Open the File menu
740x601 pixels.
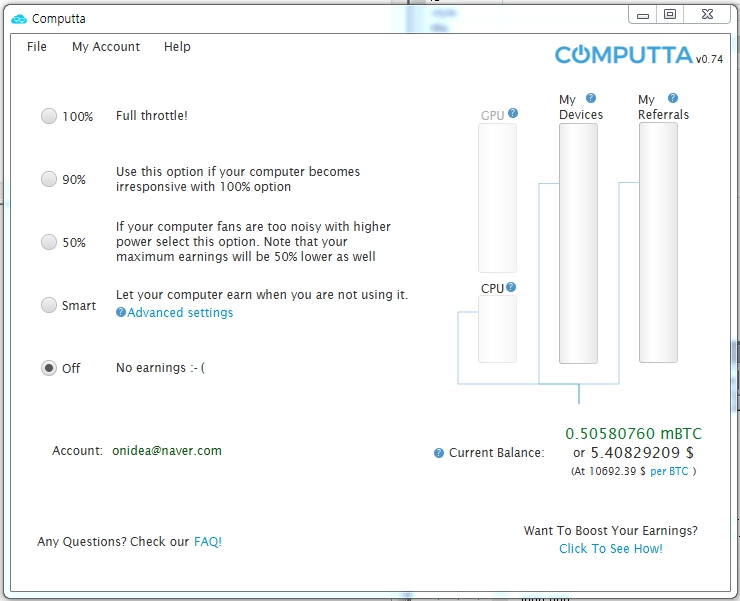click(x=37, y=47)
